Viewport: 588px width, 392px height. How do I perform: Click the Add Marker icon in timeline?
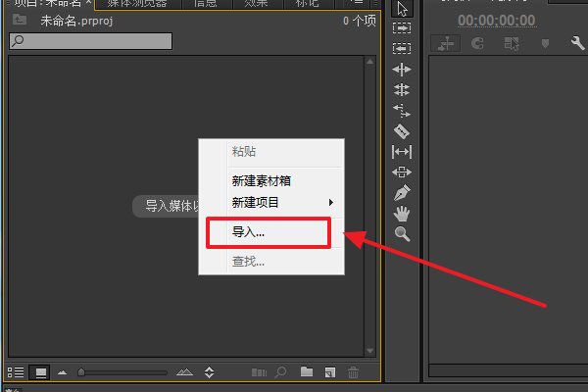point(545,43)
